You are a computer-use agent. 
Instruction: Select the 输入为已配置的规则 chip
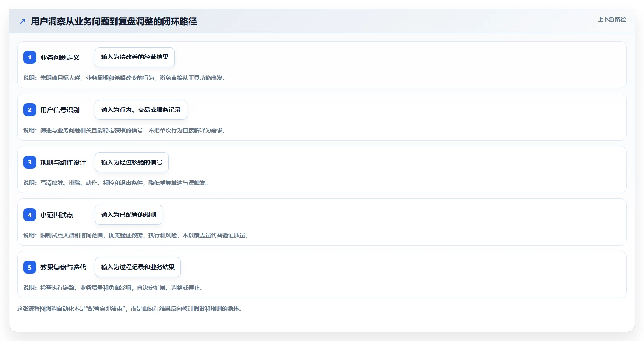pyautogui.click(x=129, y=215)
